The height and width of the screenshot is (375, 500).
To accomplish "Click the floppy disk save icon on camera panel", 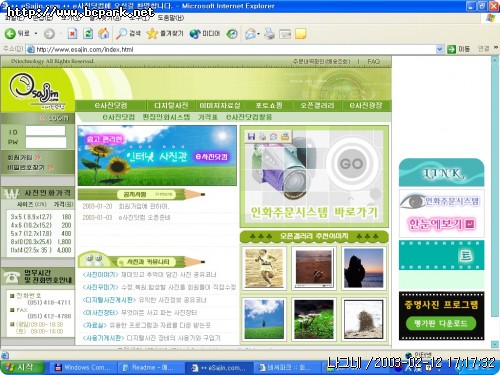I will [x=252, y=136].
